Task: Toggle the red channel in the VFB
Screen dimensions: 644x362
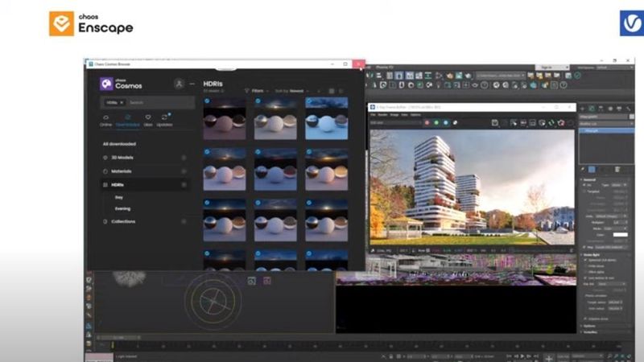Action: click(x=427, y=123)
